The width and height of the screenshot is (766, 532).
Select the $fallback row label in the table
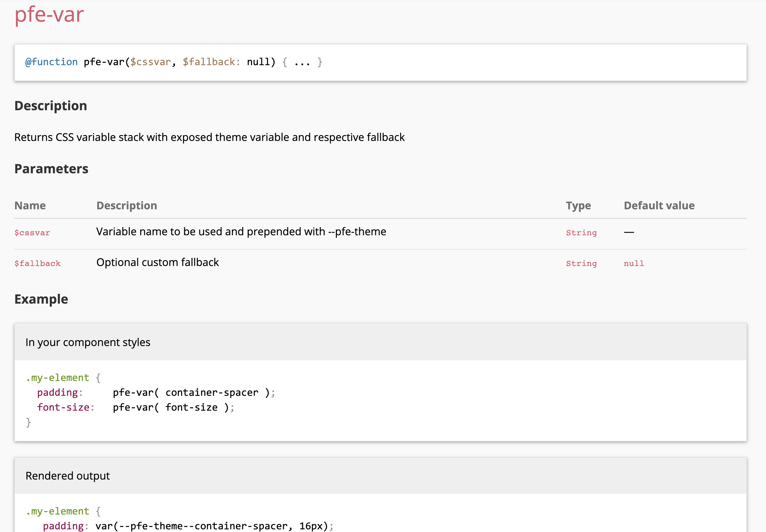37,263
